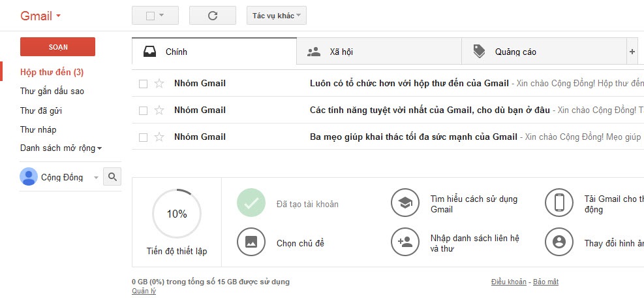Tick the checkbox for 'Các tính năng tuyệt vời' email

(x=143, y=110)
